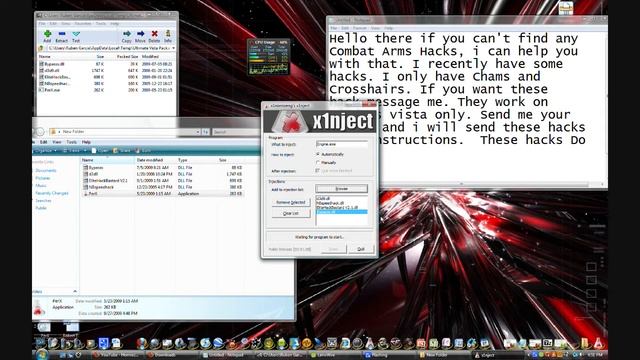Switch to Untitled - Notepad taskbar button
Image resolution: width=640 pixels, height=360 pixels.
(x=227, y=356)
